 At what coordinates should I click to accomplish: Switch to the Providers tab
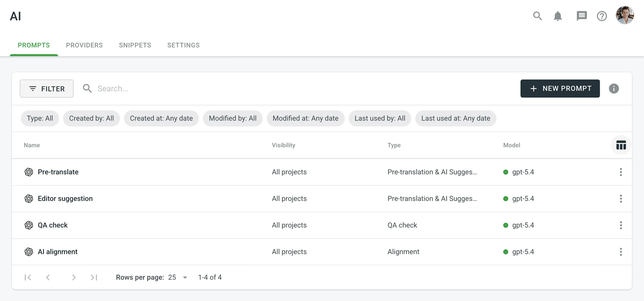coord(84,45)
